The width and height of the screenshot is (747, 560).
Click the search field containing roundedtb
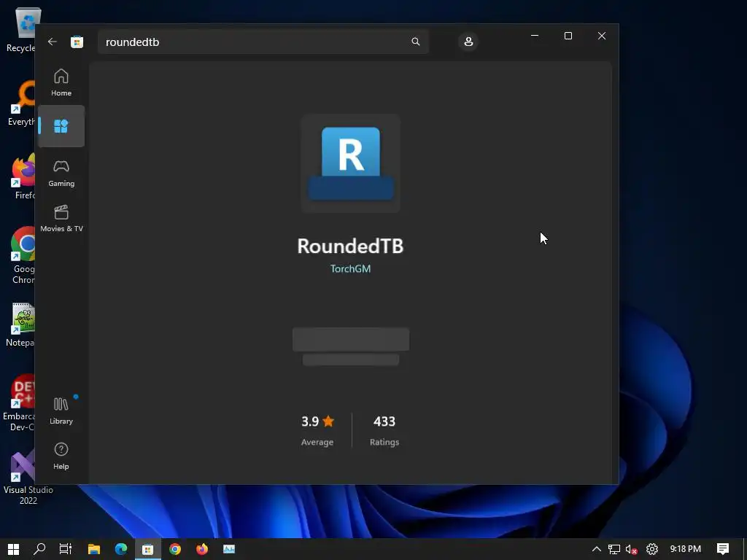click(263, 42)
